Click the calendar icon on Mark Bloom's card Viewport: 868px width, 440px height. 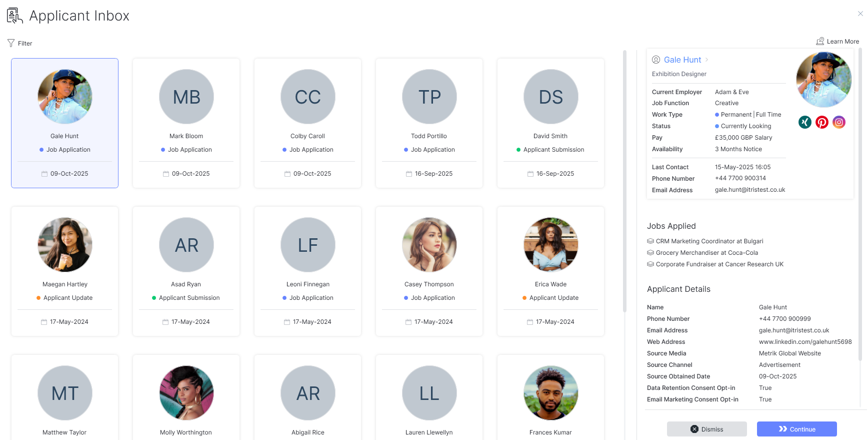166,174
